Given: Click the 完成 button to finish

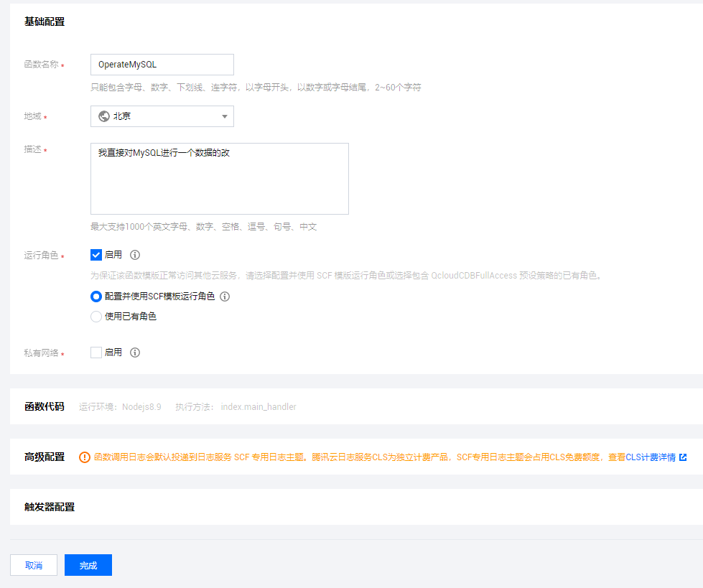Looking at the screenshot, I should point(88,565).
